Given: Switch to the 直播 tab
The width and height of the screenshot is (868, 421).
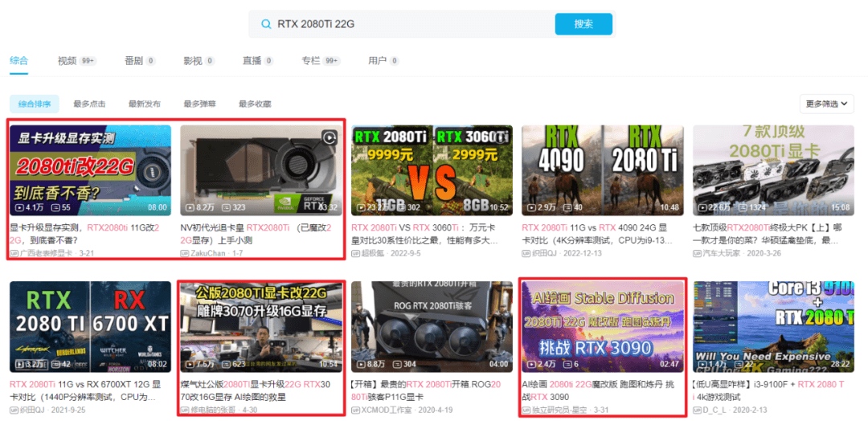Looking at the screenshot, I should coord(258,61).
